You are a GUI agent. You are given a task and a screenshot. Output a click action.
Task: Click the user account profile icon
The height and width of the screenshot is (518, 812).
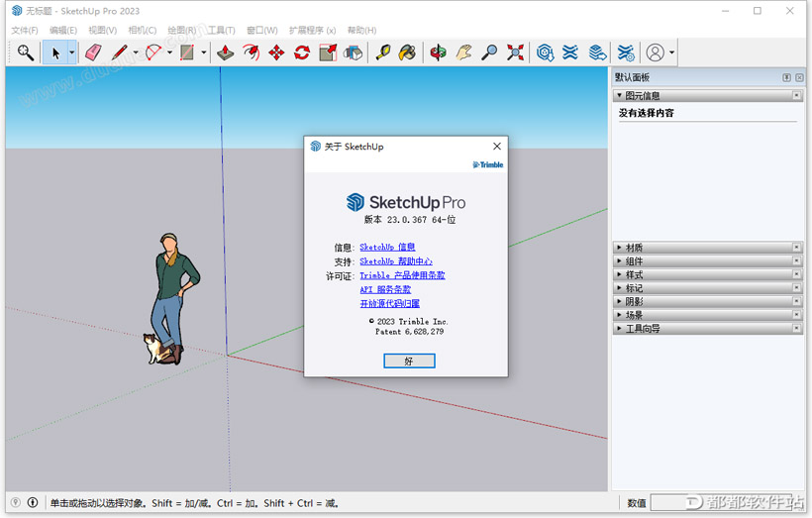coord(656,52)
